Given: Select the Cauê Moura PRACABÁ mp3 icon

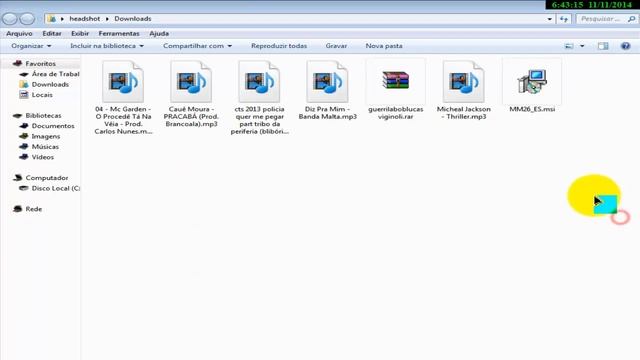Looking at the screenshot, I should click(191, 82).
